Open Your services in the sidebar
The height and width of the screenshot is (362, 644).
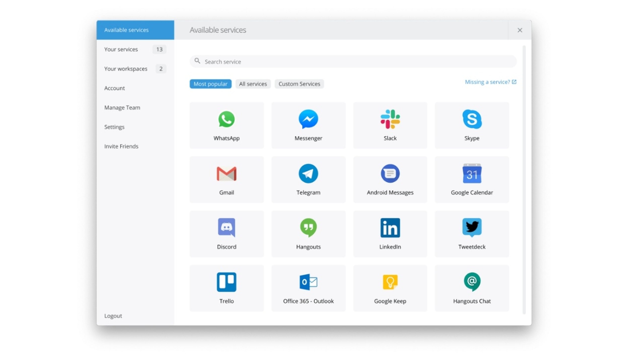(135, 49)
